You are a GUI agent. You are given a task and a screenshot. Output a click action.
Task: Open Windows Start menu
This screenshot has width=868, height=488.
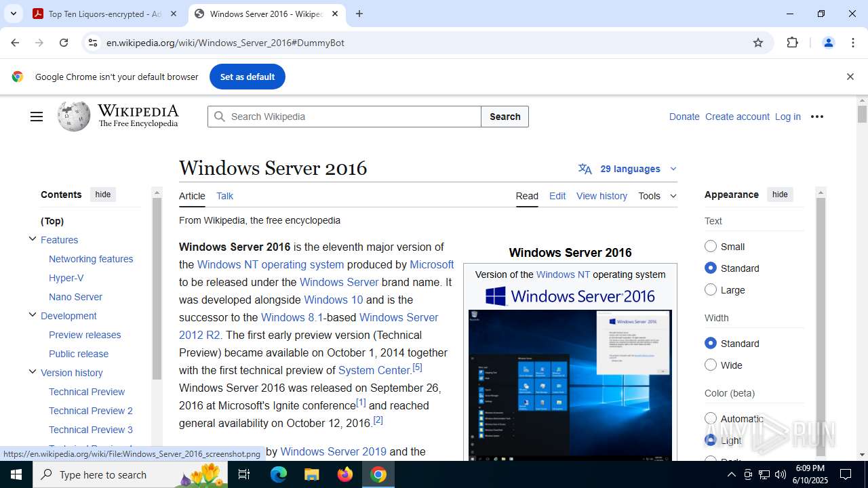click(16, 474)
